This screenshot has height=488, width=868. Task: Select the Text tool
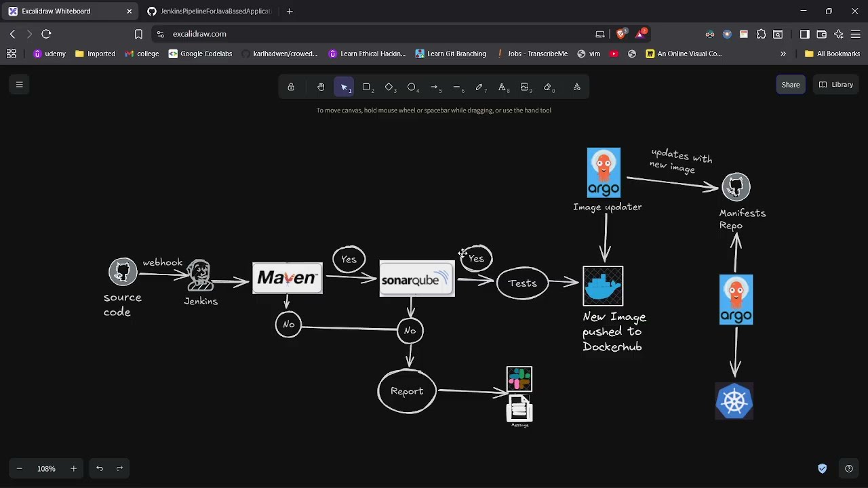[502, 87]
